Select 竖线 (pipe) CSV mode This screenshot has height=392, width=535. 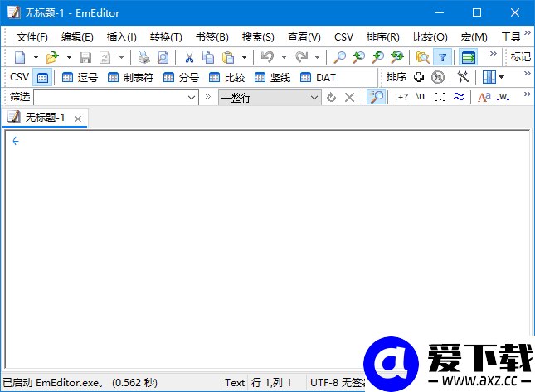pos(273,78)
